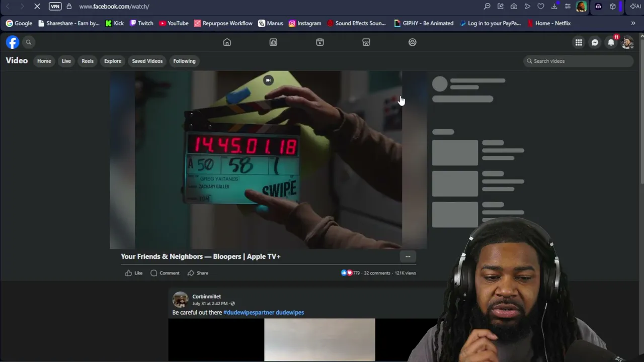Image resolution: width=644 pixels, height=362 pixels.
Task: Open the Facebook account profile menu
Action: click(x=627, y=43)
